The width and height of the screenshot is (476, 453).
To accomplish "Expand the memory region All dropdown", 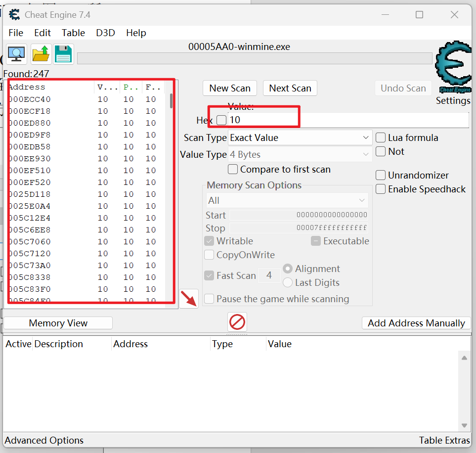I will 287,200.
